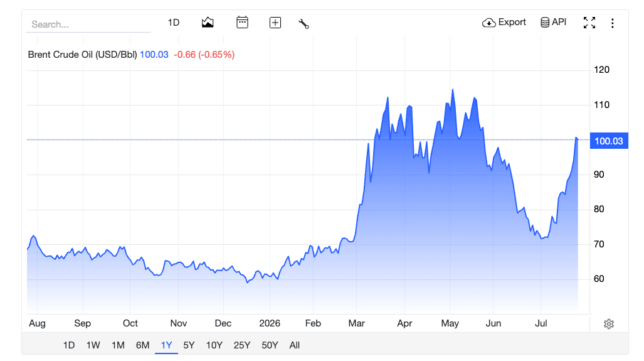Click the Search input field
This screenshot has width=644, height=361.
point(88,24)
